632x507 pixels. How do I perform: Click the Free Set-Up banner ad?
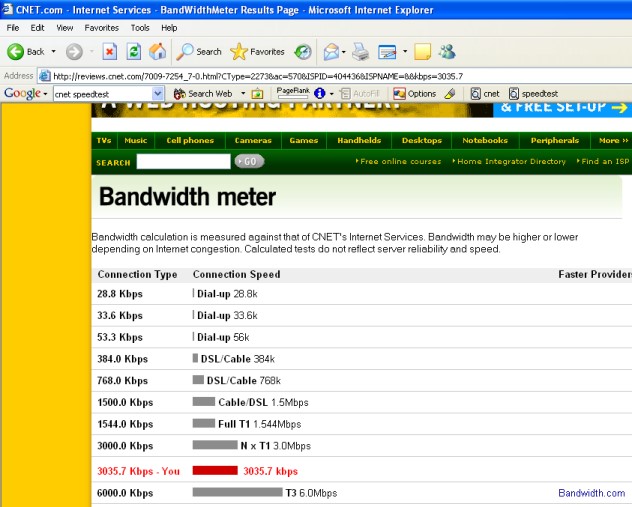click(562, 110)
